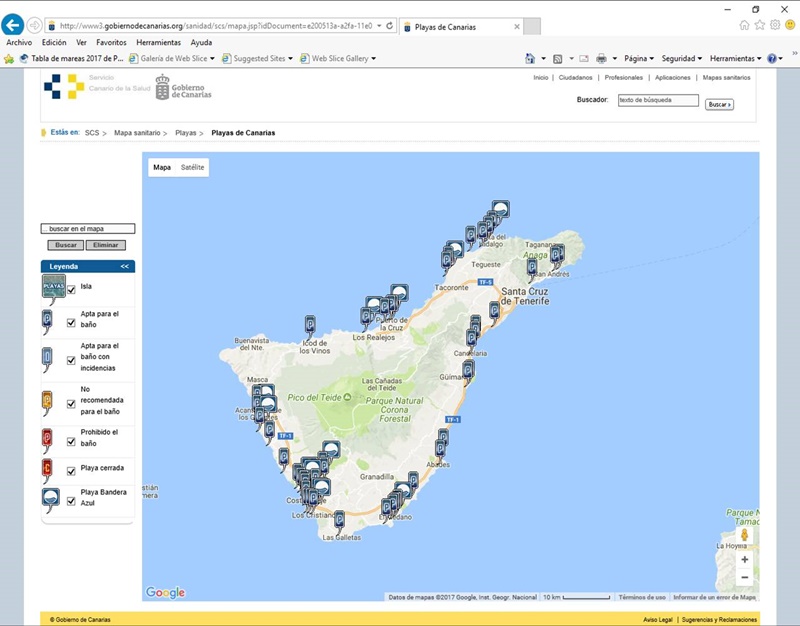Open the Favoritos menu

pos(111,43)
